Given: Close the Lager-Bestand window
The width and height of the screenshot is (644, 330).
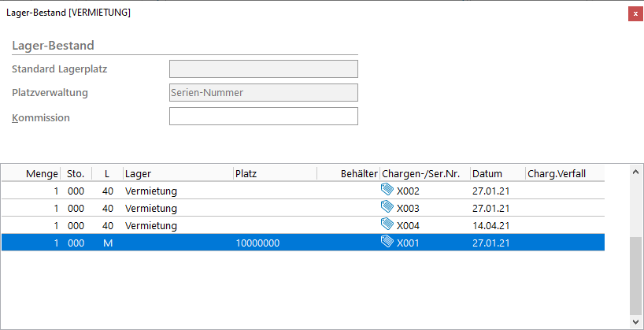Looking at the screenshot, I should (635, 13).
